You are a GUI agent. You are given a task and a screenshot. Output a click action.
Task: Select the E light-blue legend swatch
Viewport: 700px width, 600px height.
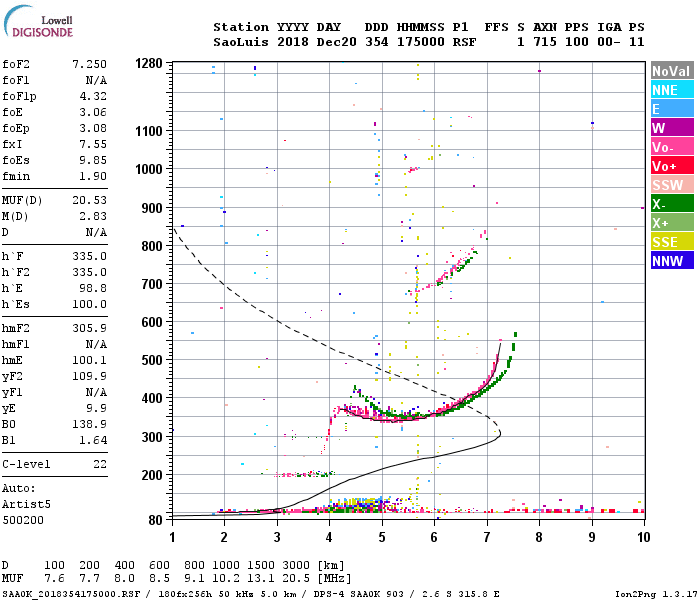672,109
